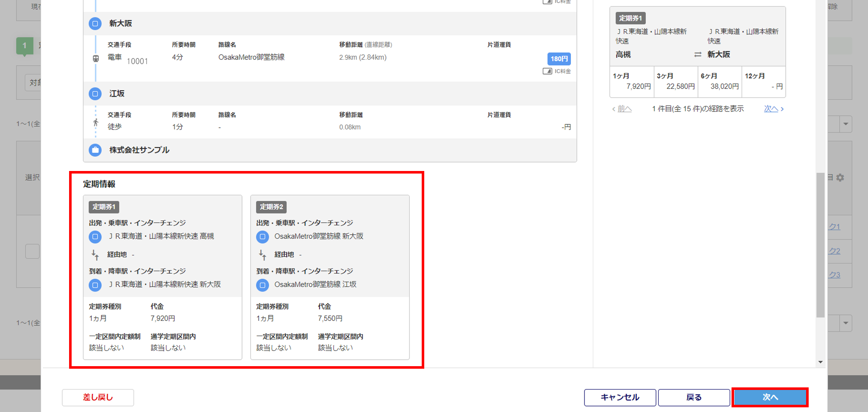Click the settings gear icon in background

tap(840, 177)
